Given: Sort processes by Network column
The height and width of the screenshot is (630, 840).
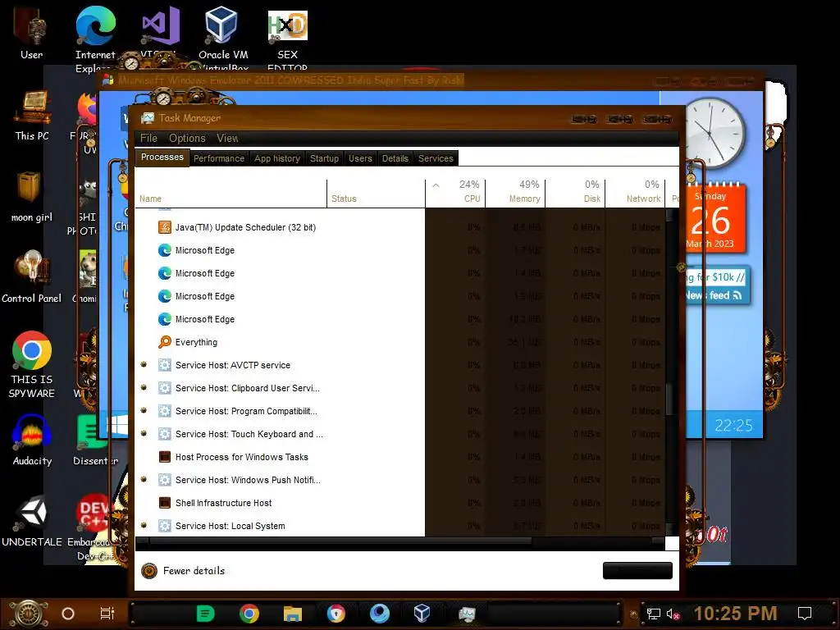Looking at the screenshot, I should 635,194.
